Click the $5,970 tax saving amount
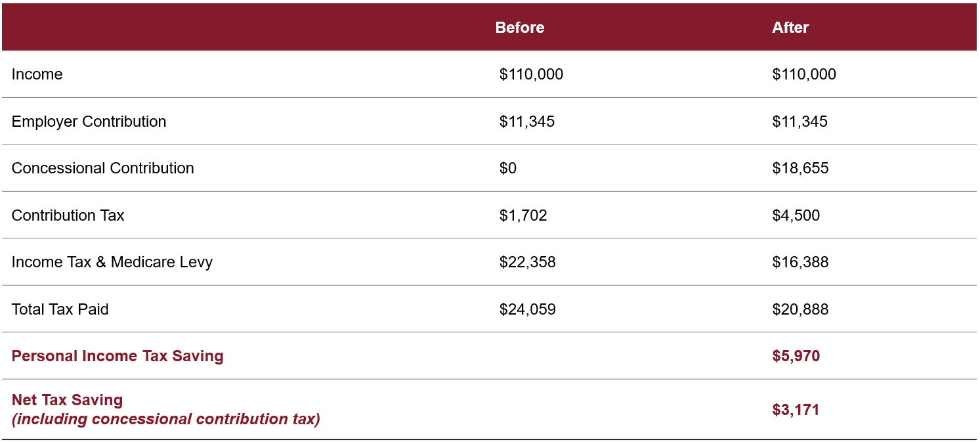Image resolution: width=980 pixels, height=442 pixels. point(796,356)
